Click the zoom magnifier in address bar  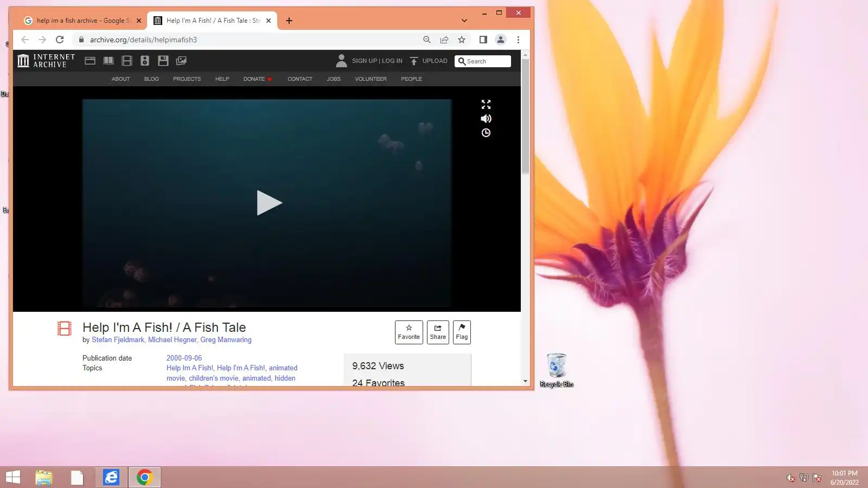(427, 40)
